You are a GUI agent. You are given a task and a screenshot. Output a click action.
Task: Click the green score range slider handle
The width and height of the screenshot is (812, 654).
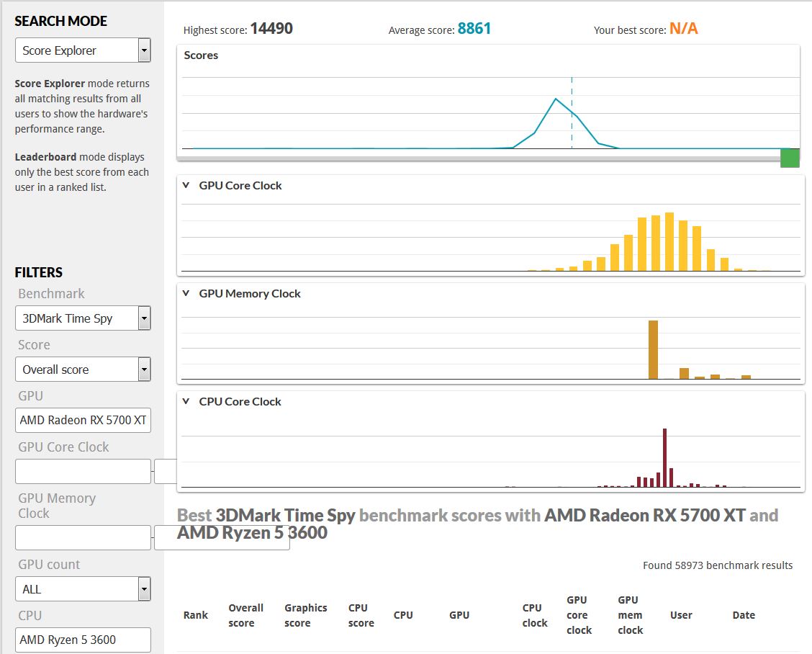[790, 158]
